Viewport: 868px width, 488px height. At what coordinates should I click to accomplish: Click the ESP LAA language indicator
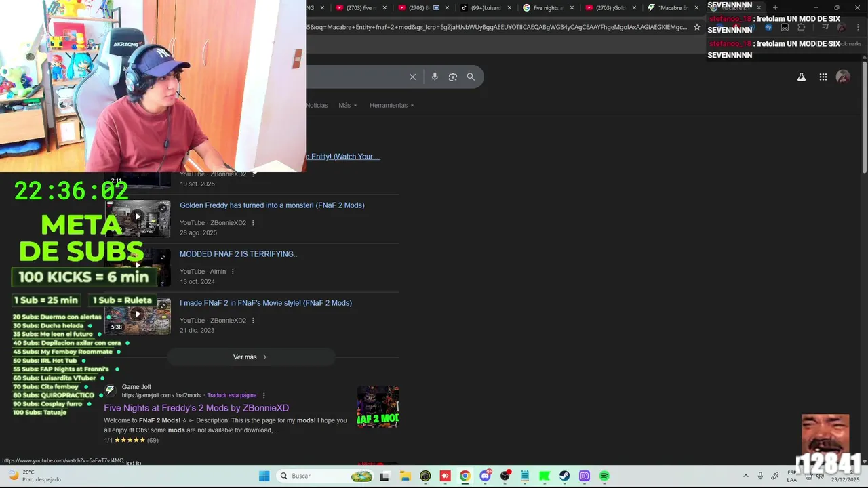[791, 476]
